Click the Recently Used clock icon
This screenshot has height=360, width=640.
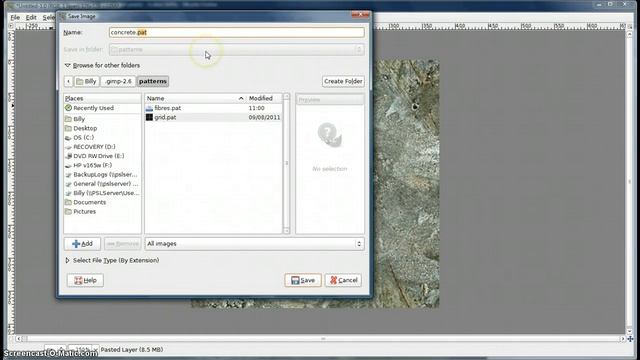point(68,108)
